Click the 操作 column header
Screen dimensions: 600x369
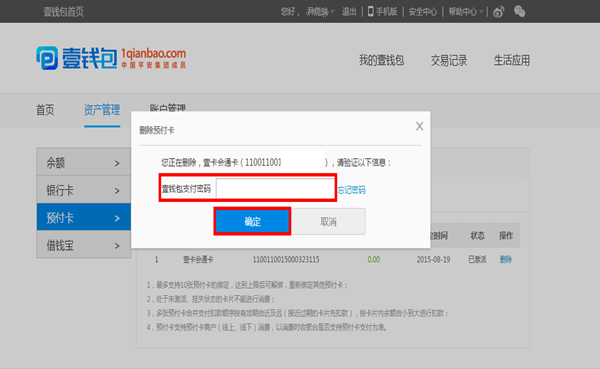(x=506, y=236)
